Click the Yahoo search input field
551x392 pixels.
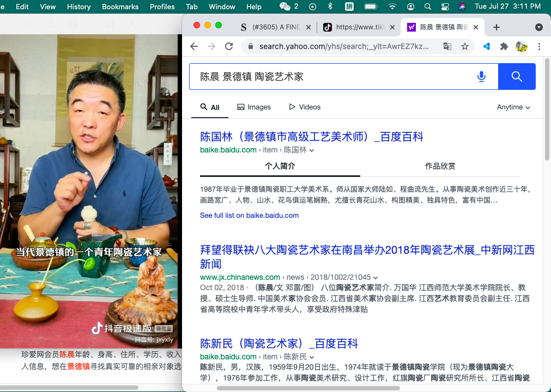pyautogui.click(x=332, y=77)
